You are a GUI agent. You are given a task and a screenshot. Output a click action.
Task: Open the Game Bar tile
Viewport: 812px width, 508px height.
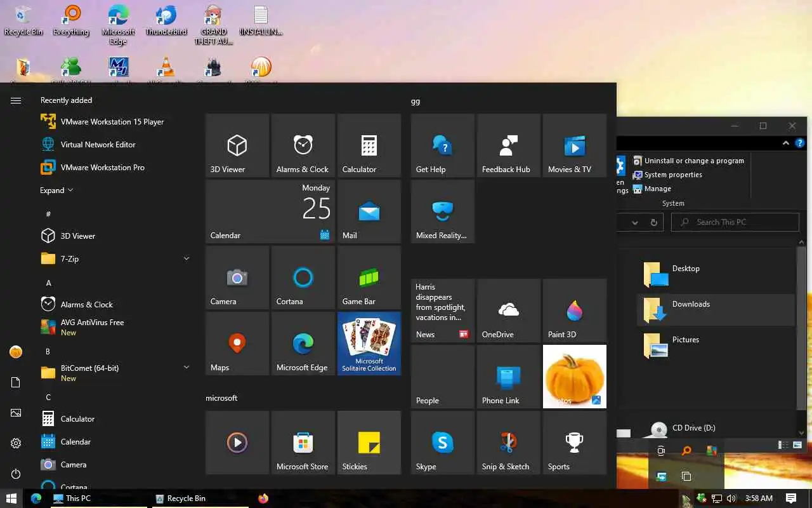(x=369, y=277)
